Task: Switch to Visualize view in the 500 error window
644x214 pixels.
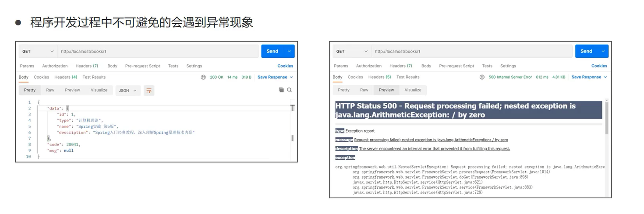Action: (x=413, y=90)
